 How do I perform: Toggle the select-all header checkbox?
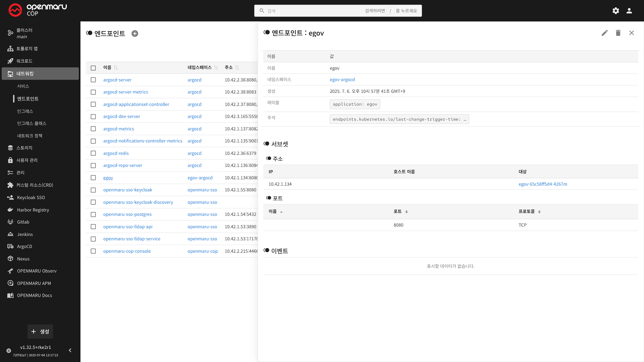[93, 68]
